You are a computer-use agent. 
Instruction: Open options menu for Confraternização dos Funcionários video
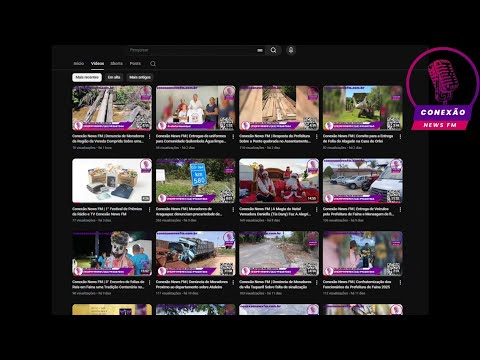[x=400, y=282]
